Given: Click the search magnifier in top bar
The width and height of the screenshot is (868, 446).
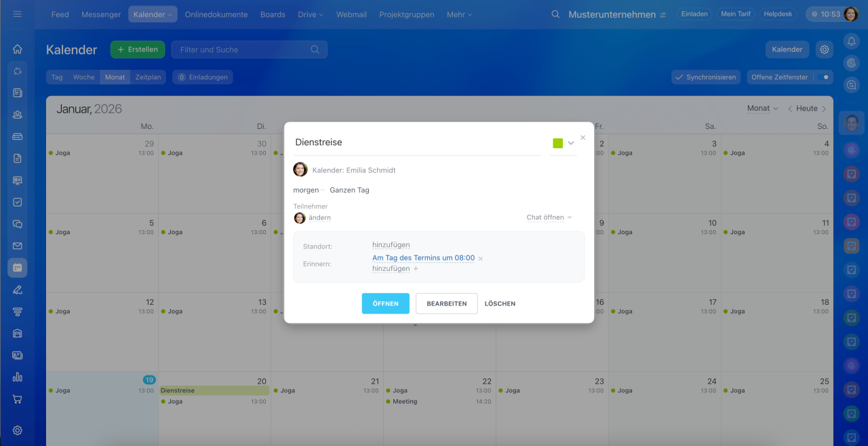Looking at the screenshot, I should (x=555, y=14).
